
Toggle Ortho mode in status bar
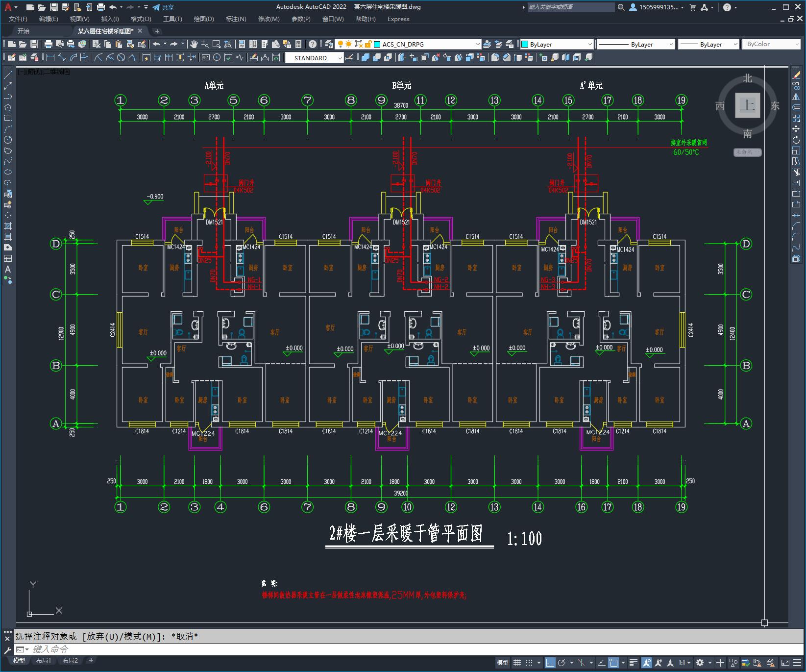(x=550, y=663)
